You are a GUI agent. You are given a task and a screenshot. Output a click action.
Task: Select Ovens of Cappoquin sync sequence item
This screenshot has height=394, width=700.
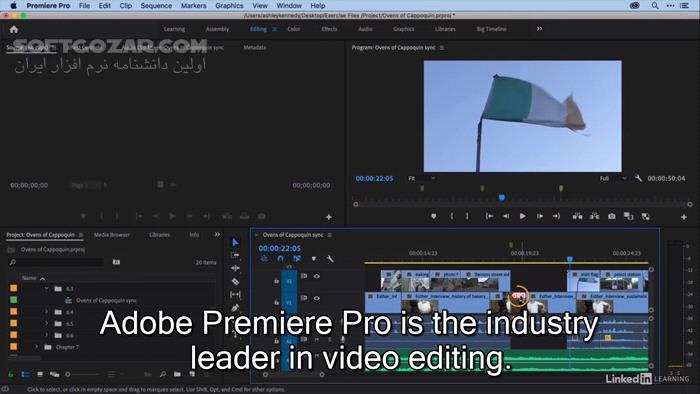(106, 300)
